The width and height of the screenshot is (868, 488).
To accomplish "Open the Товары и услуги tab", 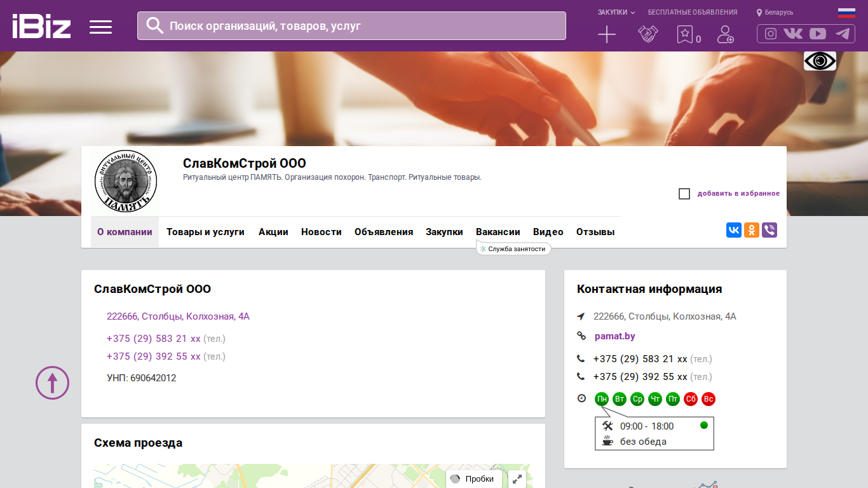I will point(205,232).
